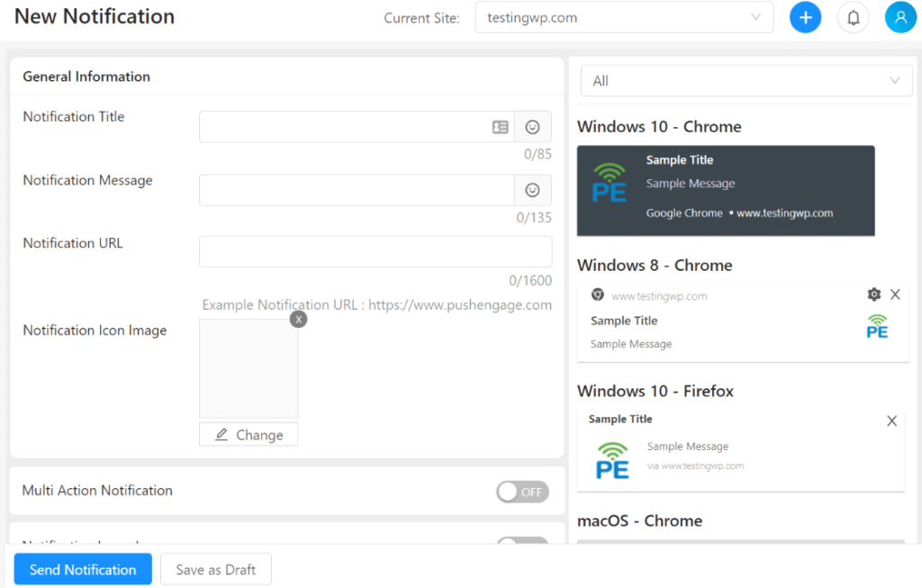Select testingwp.com in the site selector

[x=624, y=17]
